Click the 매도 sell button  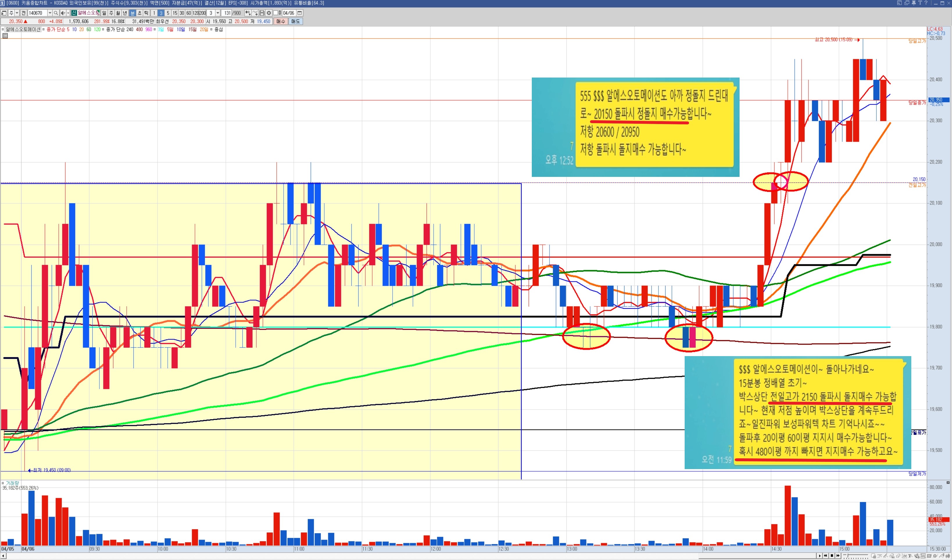[x=296, y=21]
